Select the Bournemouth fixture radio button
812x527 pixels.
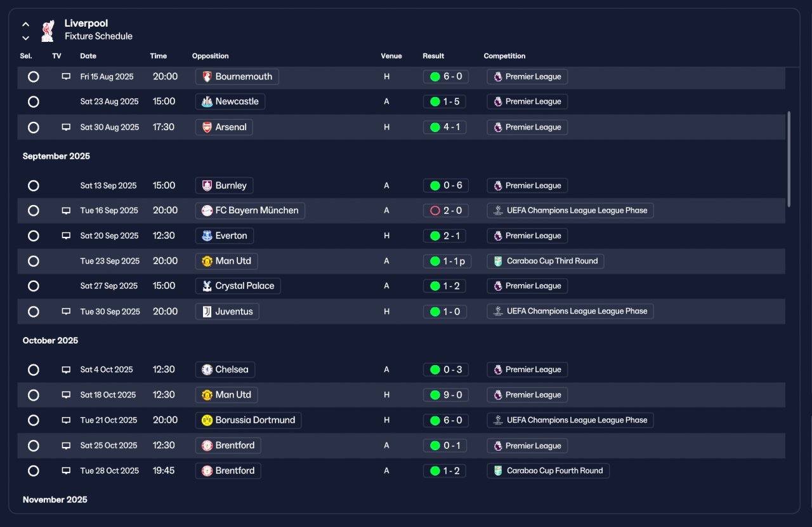coord(34,77)
